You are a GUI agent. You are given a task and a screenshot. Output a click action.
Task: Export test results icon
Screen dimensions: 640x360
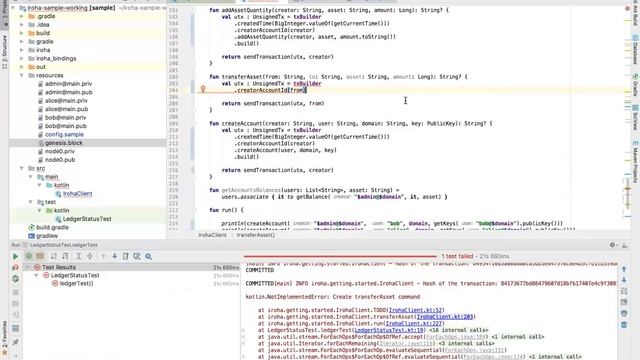click(126, 256)
